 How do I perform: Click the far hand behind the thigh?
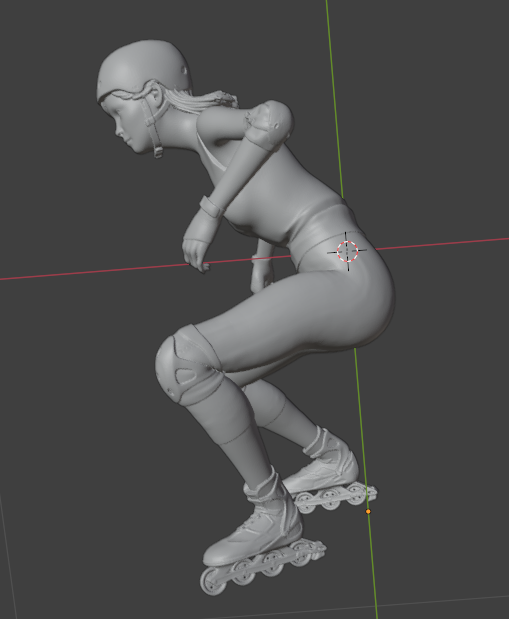(x=262, y=272)
